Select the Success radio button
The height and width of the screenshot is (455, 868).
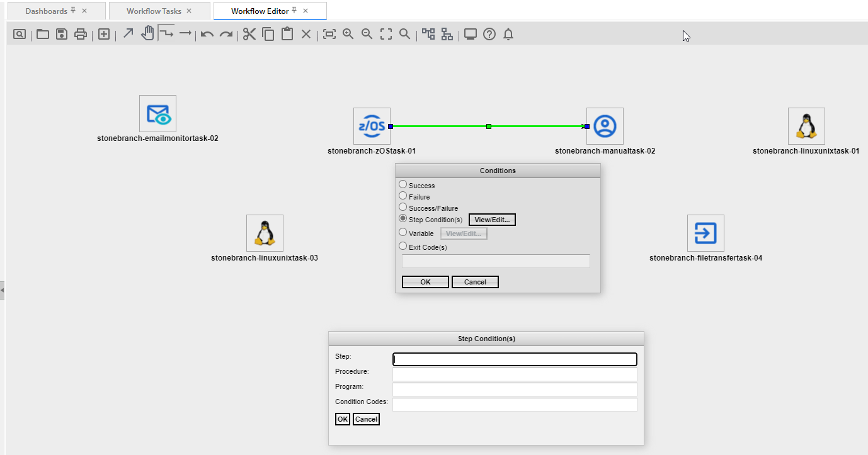pyautogui.click(x=403, y=185)
